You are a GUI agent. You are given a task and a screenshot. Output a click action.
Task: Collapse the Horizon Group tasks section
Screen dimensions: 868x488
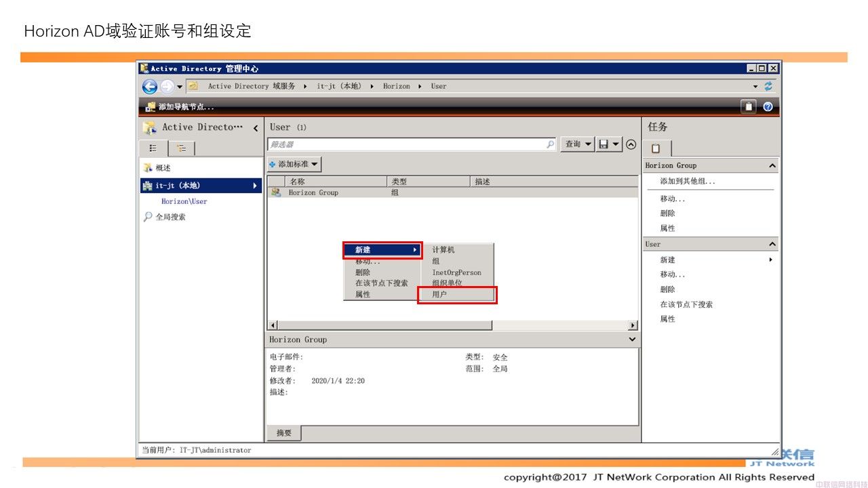coord(772,165)
